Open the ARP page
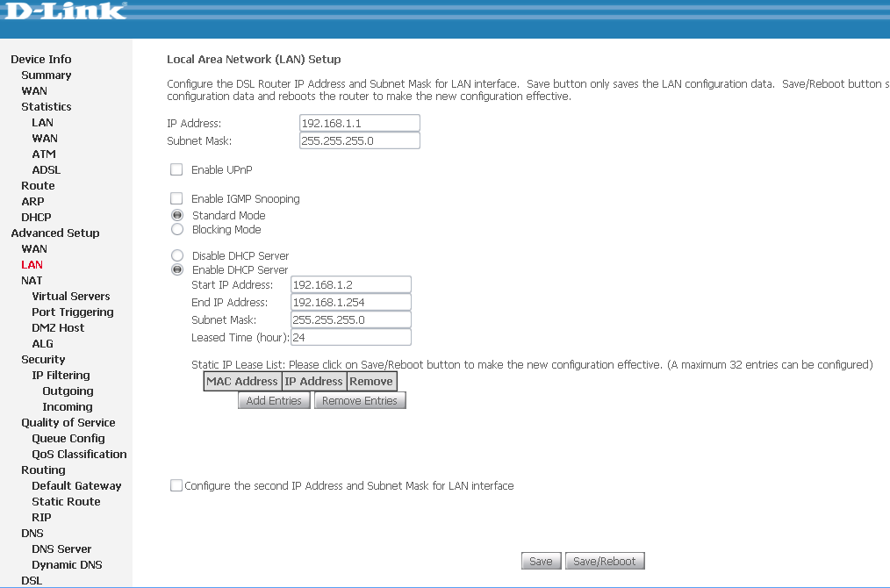The height and width of the screenshot is (588, 890). click(32, 202)
